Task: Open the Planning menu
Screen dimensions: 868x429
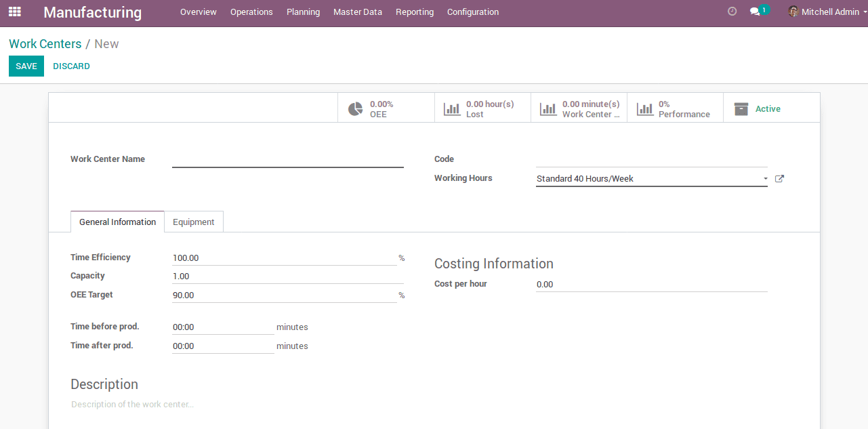Action: pos(303,12)
